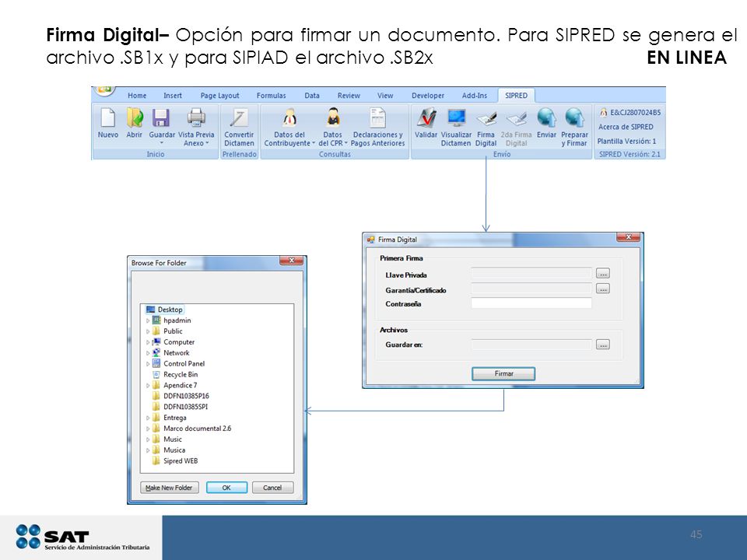
Task: Expand the Guardar dropdown arrow
Action: click(x=162, y=143)
